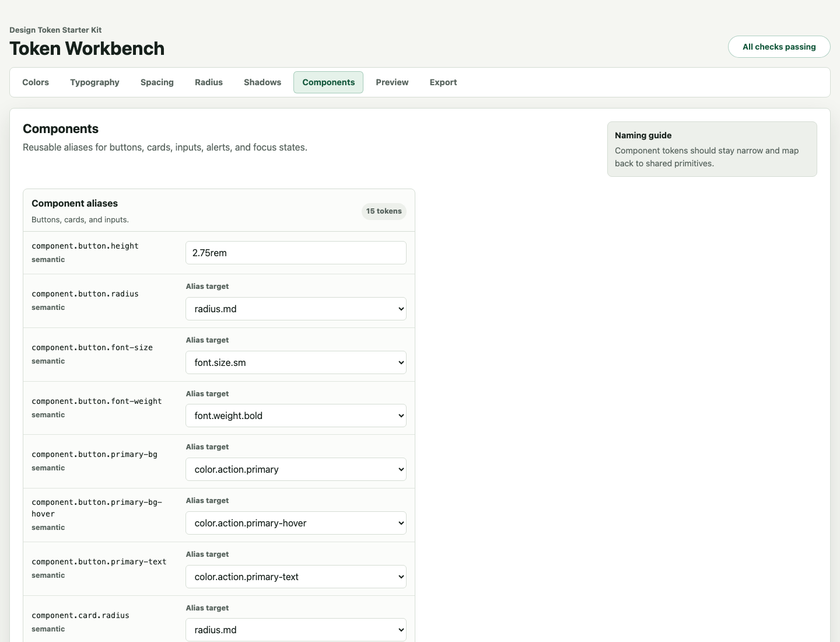Select the Shadows tab

(262, 82)
